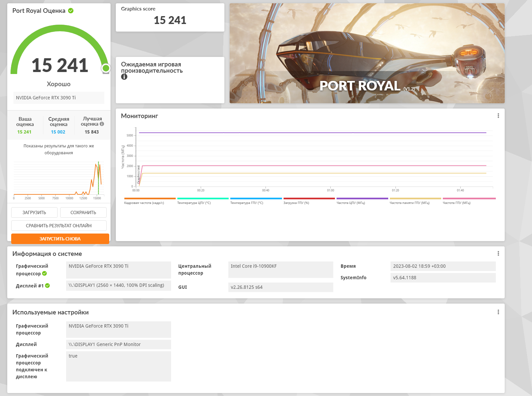Click the Средняя оценка value 15 002
The width and height of the screenshot is (532, 396).
click(58, 132)
